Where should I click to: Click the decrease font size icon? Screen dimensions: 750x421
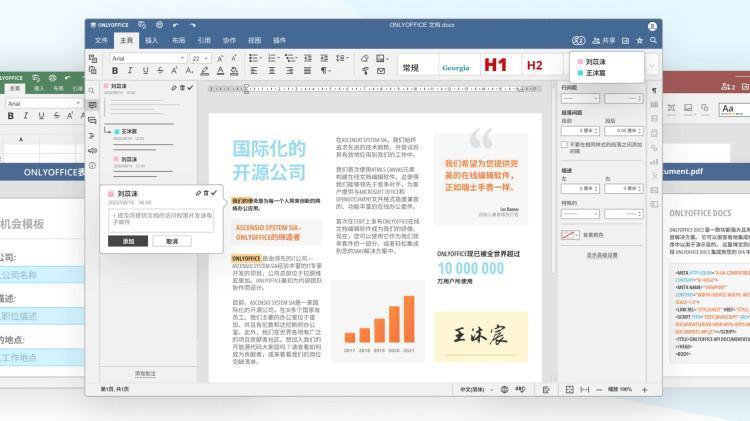pos(234,58)
